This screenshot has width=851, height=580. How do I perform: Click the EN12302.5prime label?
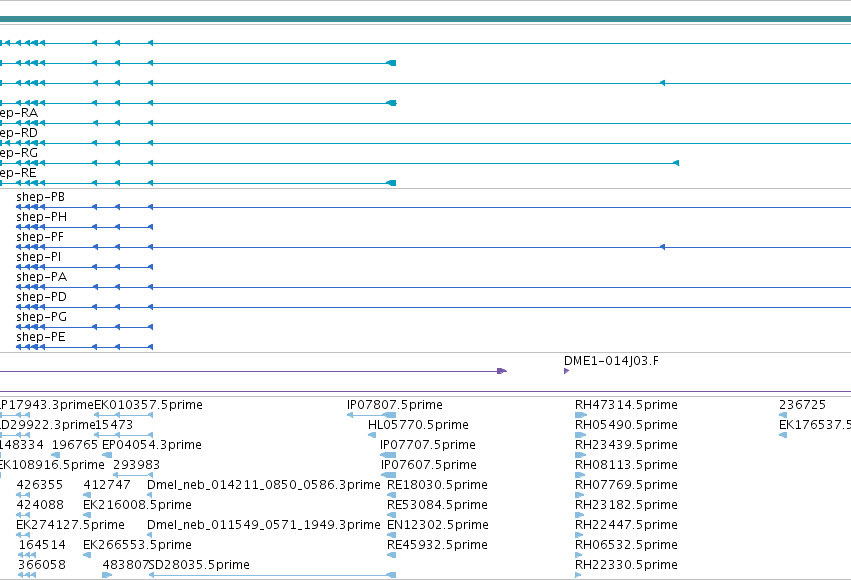click(437, 525)
